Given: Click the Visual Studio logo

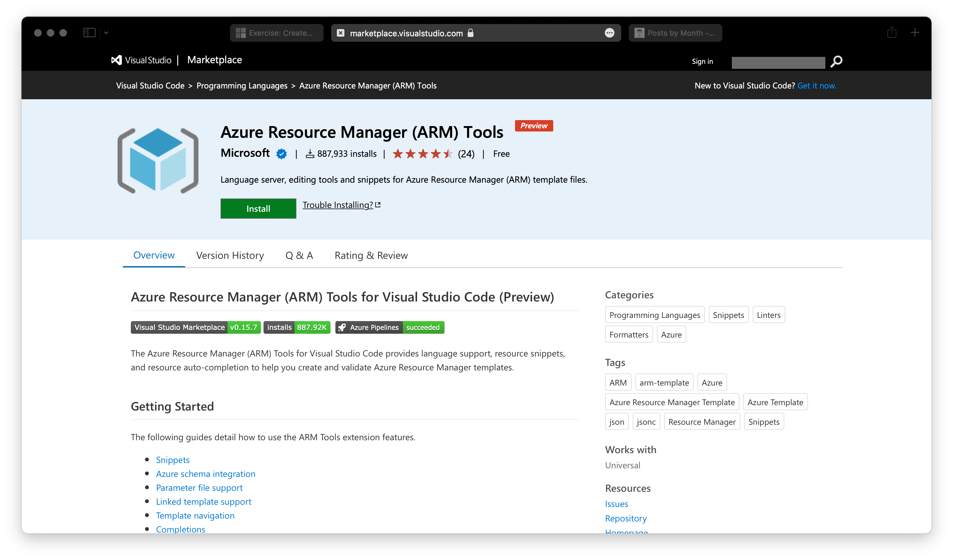Looking at the screenshot, I should click(141, 60).
